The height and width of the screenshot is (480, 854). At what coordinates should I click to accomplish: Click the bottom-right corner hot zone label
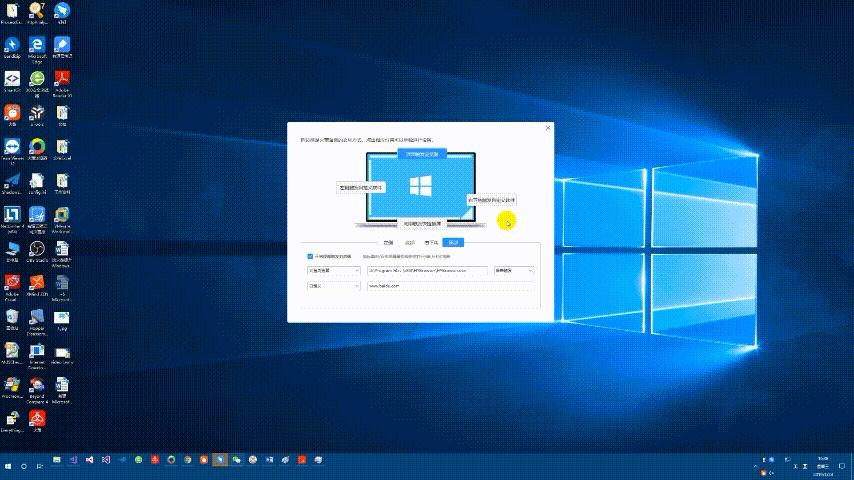[491, 200]
